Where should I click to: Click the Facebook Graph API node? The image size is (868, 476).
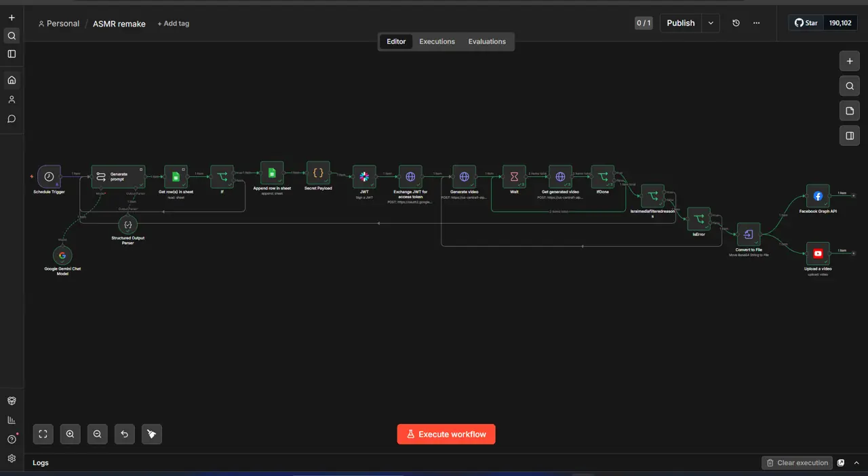818,196
